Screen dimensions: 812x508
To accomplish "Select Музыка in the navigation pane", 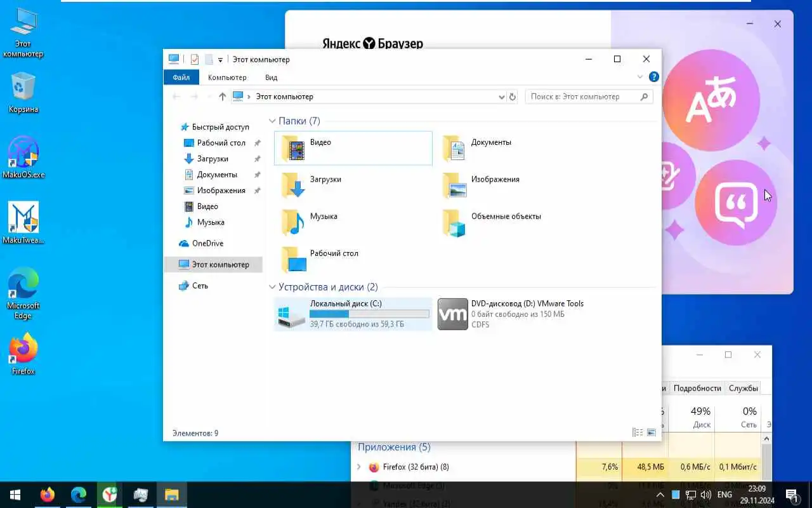I will click(x=211, y=222).
